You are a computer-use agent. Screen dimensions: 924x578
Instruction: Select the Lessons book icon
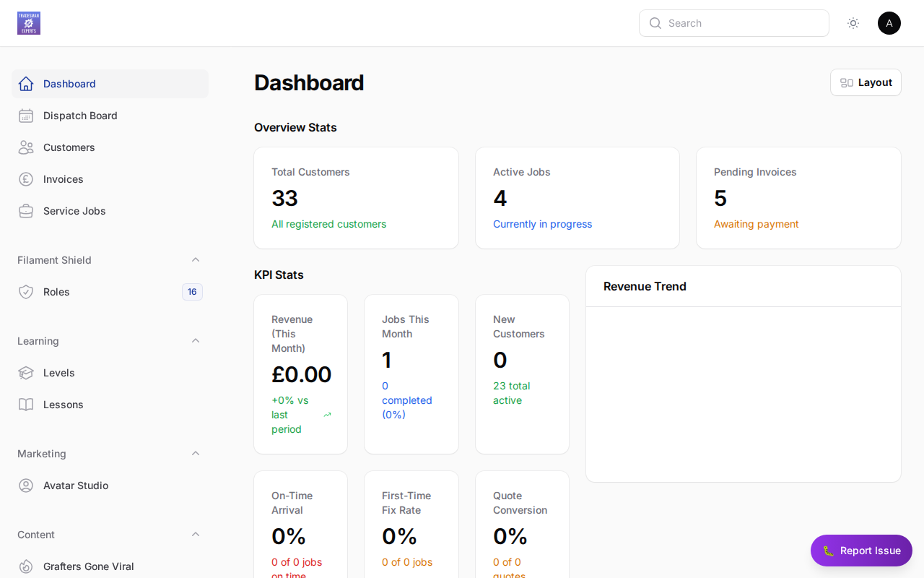(x=26, y=405)
